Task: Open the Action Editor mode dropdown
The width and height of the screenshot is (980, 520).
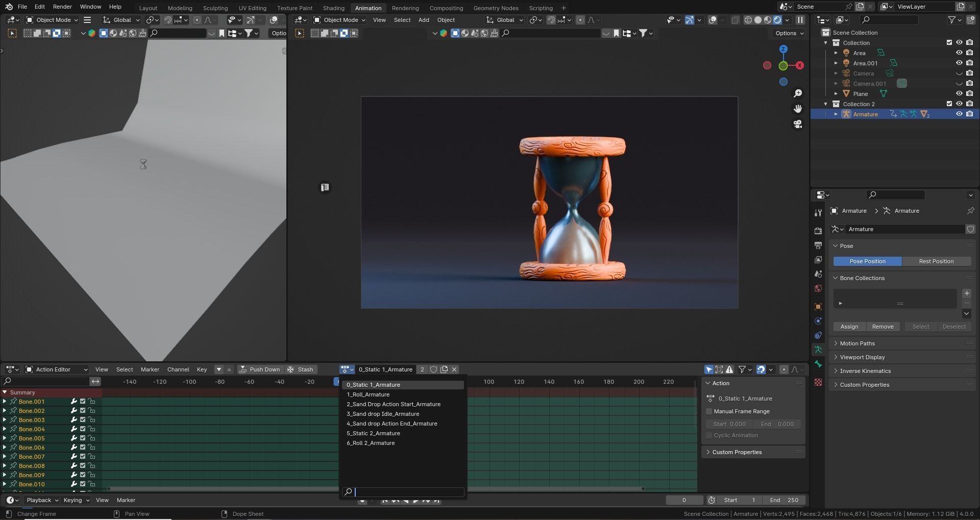Action: (56, 369)
